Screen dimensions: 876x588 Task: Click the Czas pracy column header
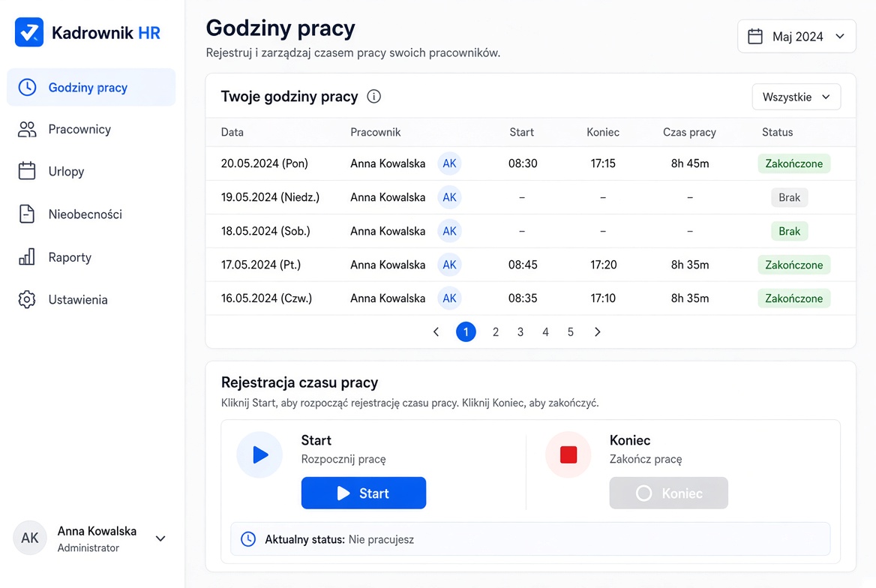click(x=689, y=132)
